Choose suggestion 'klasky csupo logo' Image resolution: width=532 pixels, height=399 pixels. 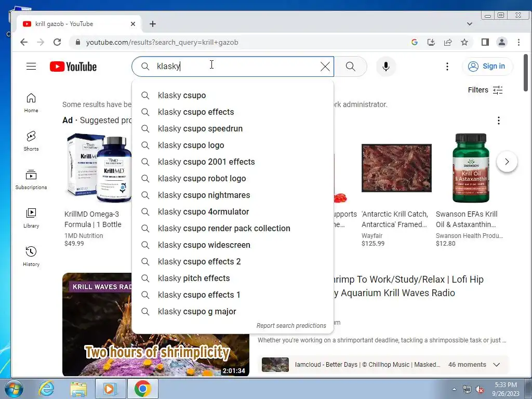click(233, 145)
